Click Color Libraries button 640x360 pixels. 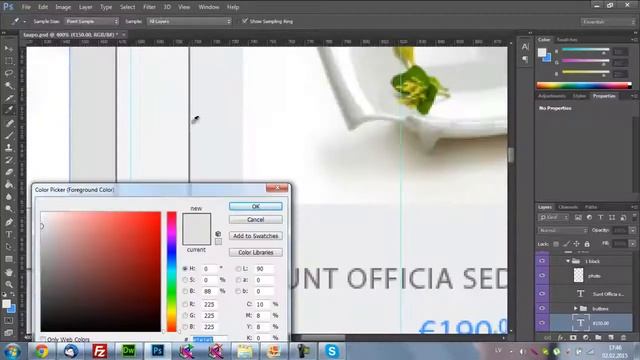(x=256, y=252)
